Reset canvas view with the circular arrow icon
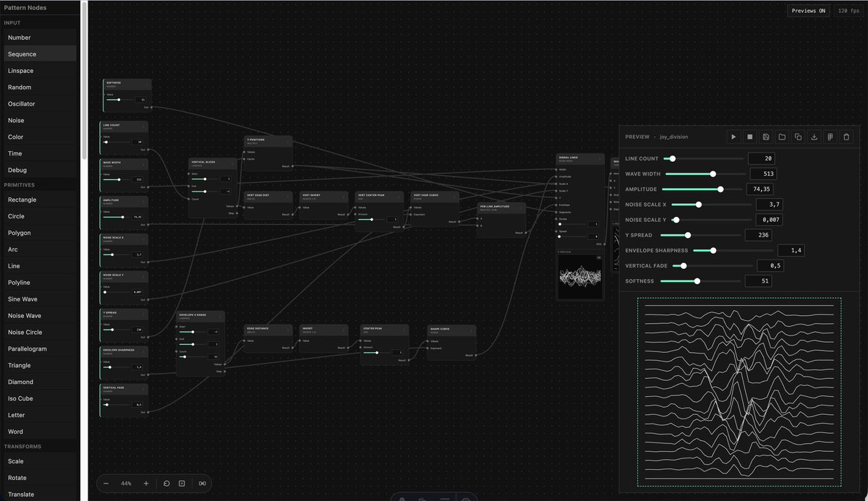This screenshot has height=501, width=868. 166,483
